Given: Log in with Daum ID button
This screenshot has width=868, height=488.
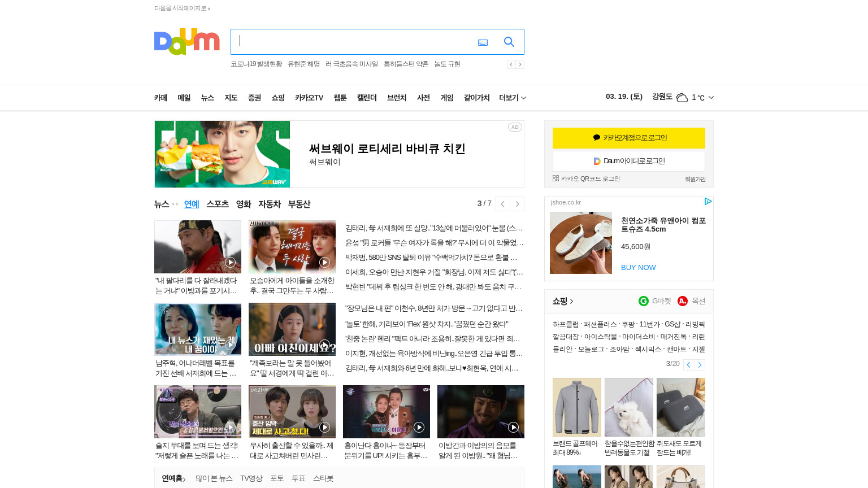Looking at the screenshot, I should coord(629,161).
